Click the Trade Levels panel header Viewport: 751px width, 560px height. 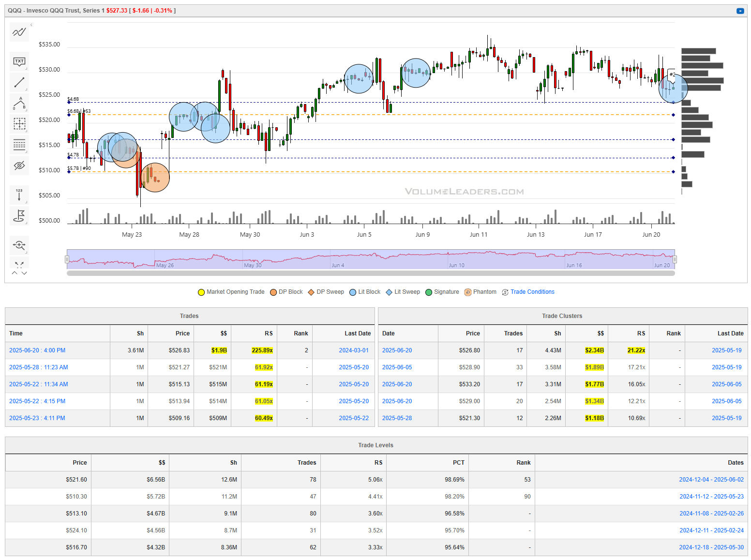376,445
